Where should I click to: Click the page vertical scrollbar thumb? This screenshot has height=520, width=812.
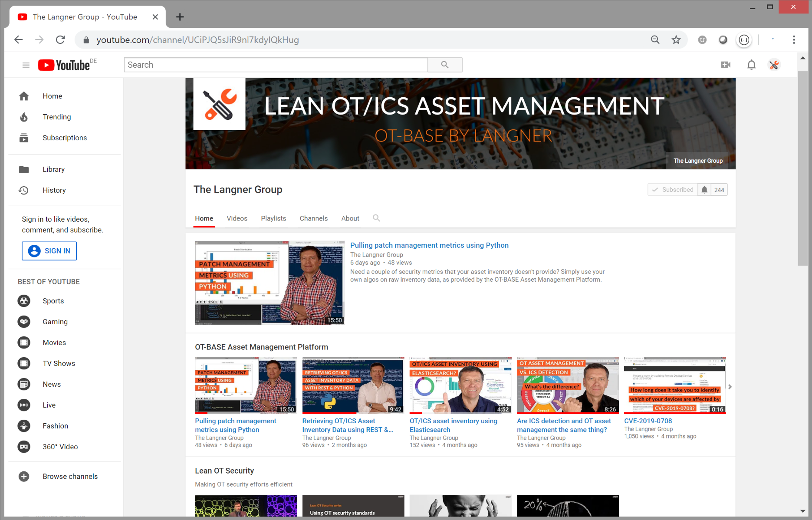click(802, 168)
